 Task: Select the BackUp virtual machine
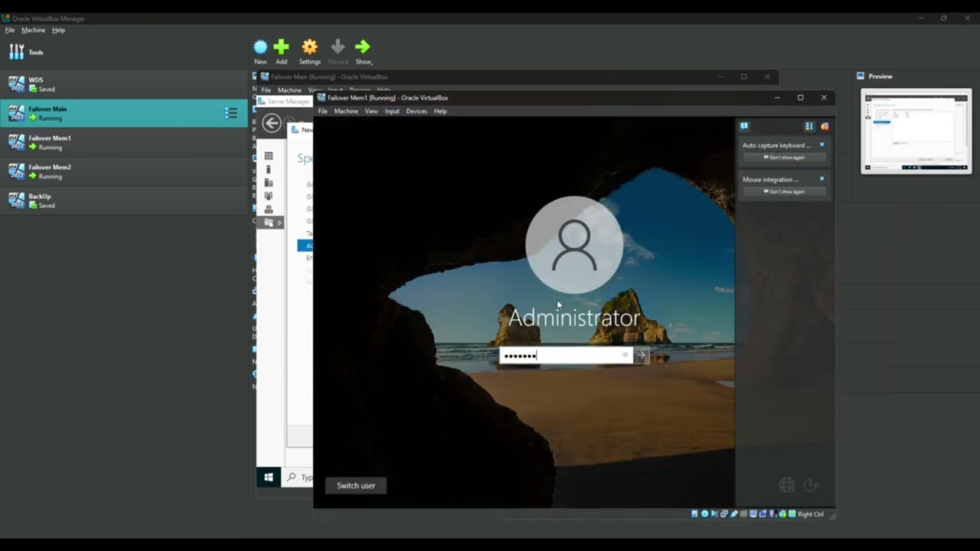124,201
